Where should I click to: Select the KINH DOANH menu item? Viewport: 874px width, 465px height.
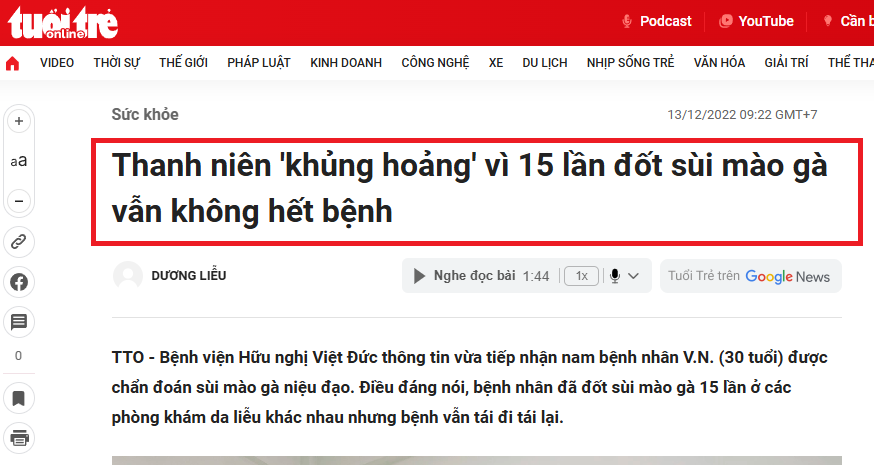click(346, 63)
